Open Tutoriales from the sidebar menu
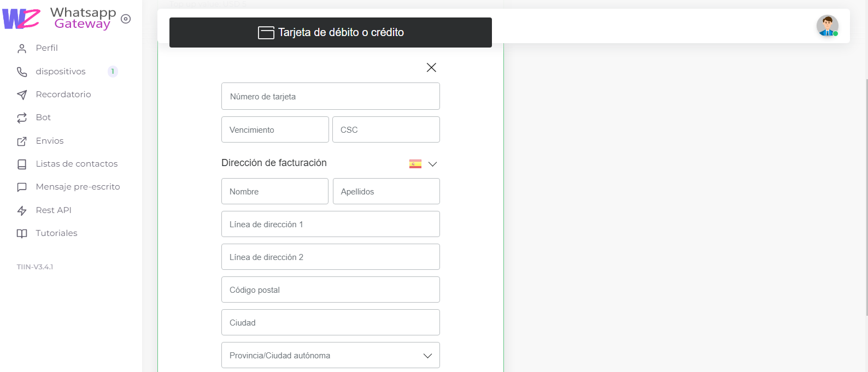The height and width of the screenshot is (372, 868). click(56, 233)
